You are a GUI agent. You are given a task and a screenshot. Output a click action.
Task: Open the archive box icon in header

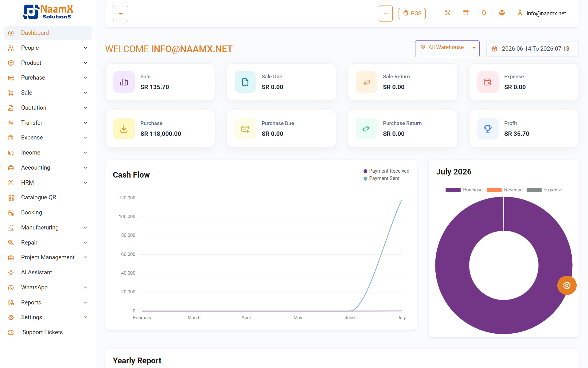(x=466, y=13)
